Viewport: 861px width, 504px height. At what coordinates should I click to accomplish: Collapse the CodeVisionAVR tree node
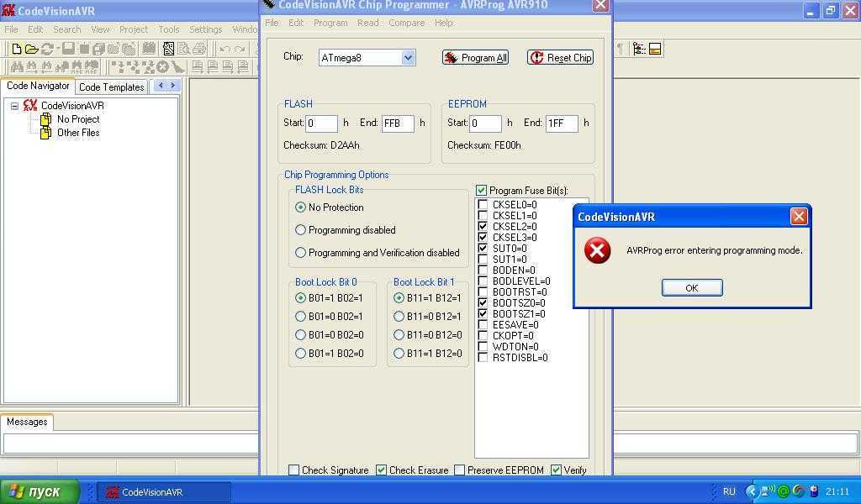(x=15, y=106)
